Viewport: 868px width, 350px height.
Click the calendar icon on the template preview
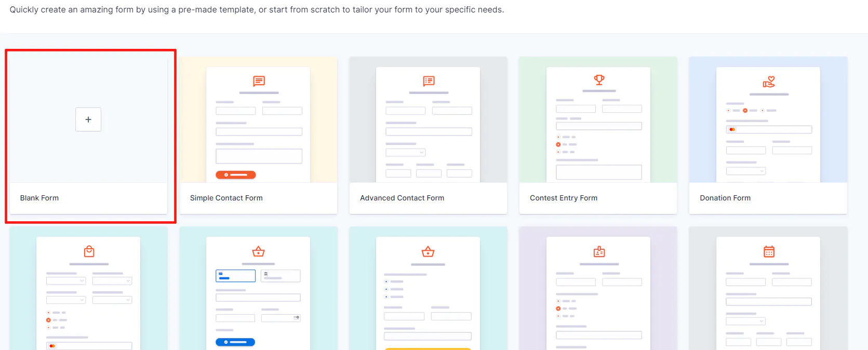click(769, 252)
